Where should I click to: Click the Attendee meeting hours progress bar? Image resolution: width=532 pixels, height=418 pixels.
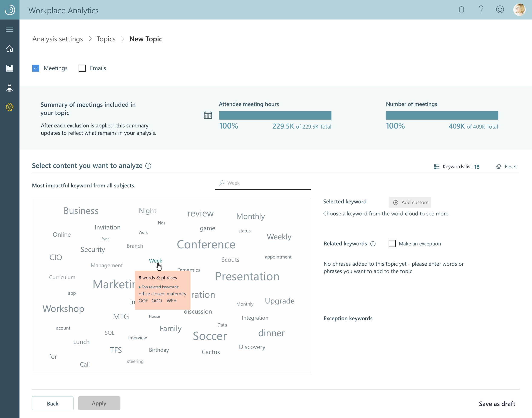pyautogui.click(x=275, y=115)
